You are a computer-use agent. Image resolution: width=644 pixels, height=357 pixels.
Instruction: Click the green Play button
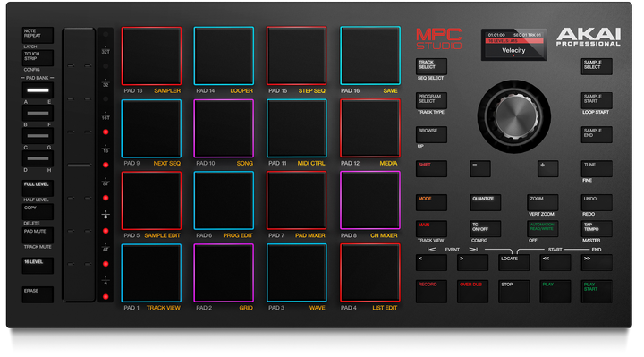[555, 292]
